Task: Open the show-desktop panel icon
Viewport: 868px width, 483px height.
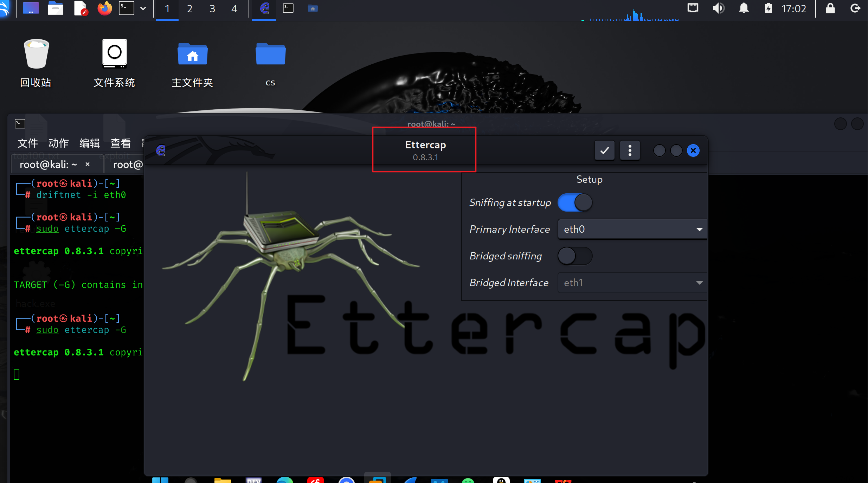Action: tap(31, 8)
